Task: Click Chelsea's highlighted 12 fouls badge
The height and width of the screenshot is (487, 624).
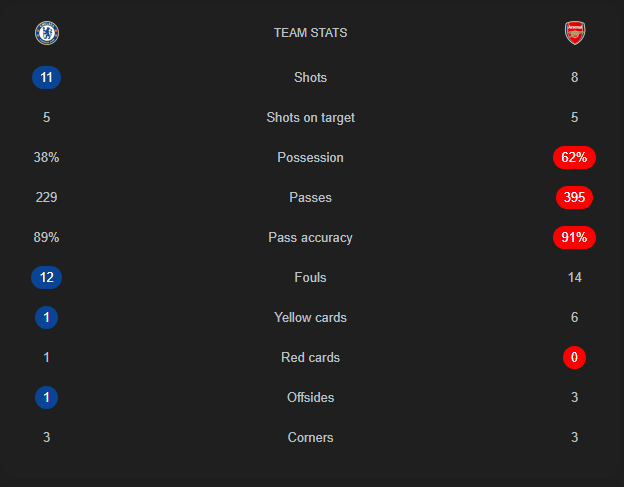Action: pyautogui.click(x=46, y=277)
